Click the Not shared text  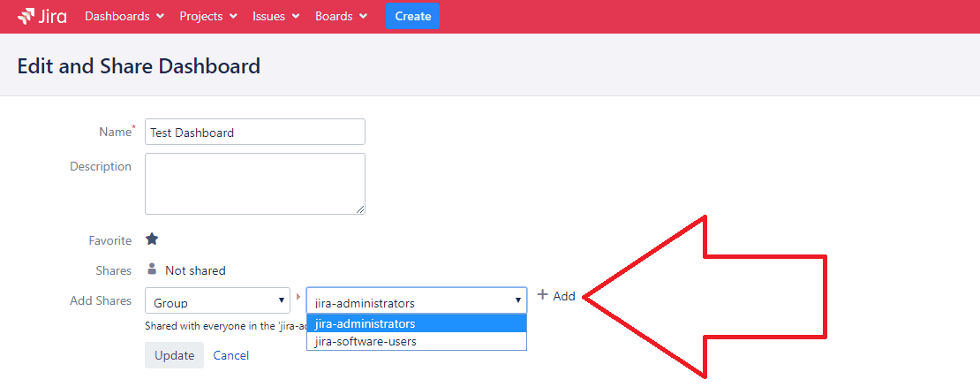tap(195, 270)
